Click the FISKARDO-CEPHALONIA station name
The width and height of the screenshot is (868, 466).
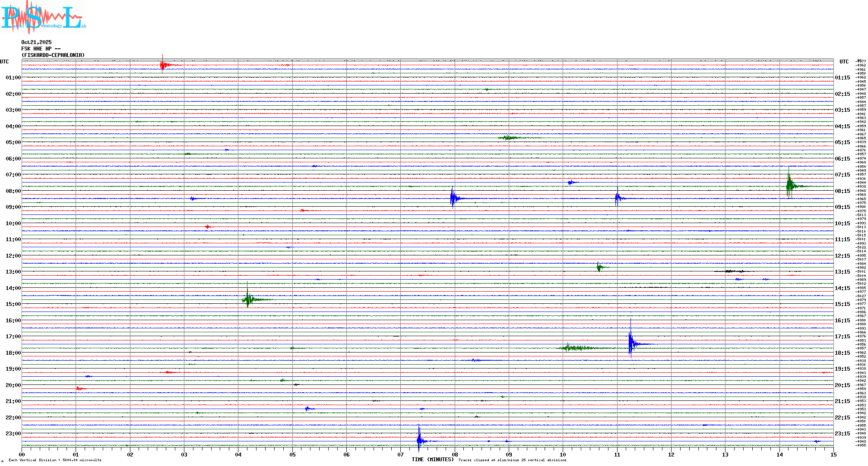[53, 55]
